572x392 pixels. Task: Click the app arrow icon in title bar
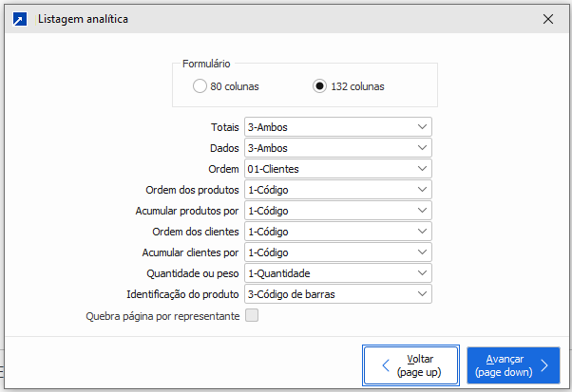click(20, 19)
